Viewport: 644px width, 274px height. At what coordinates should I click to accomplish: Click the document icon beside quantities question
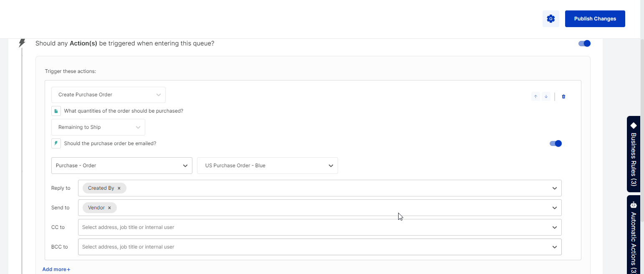56,111
